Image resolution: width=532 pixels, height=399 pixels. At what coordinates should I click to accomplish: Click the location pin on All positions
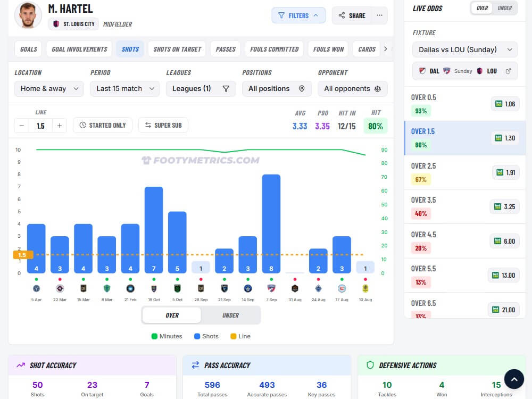[x=302, y=88]
